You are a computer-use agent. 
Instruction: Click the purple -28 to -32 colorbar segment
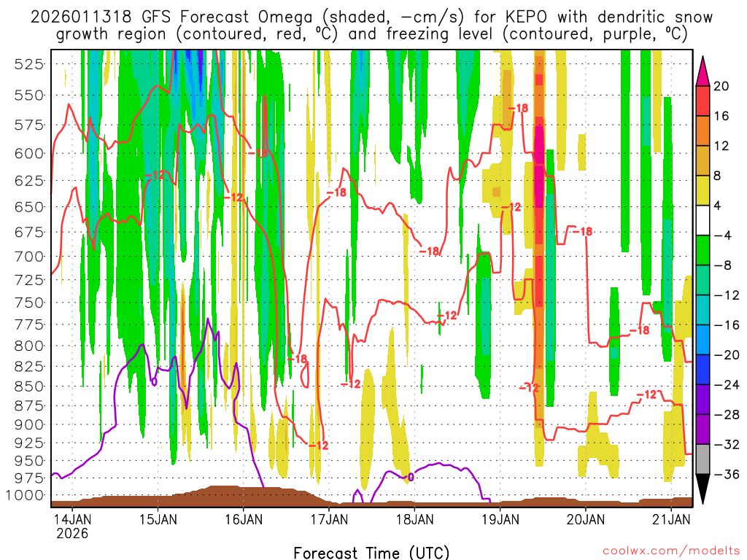703,429
